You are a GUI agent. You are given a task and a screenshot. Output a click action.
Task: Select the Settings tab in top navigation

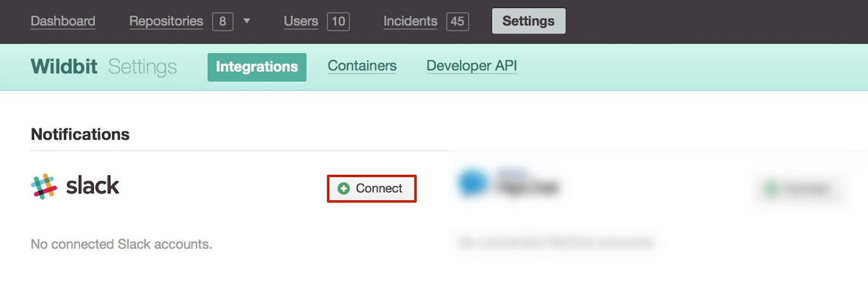(528, 21)
